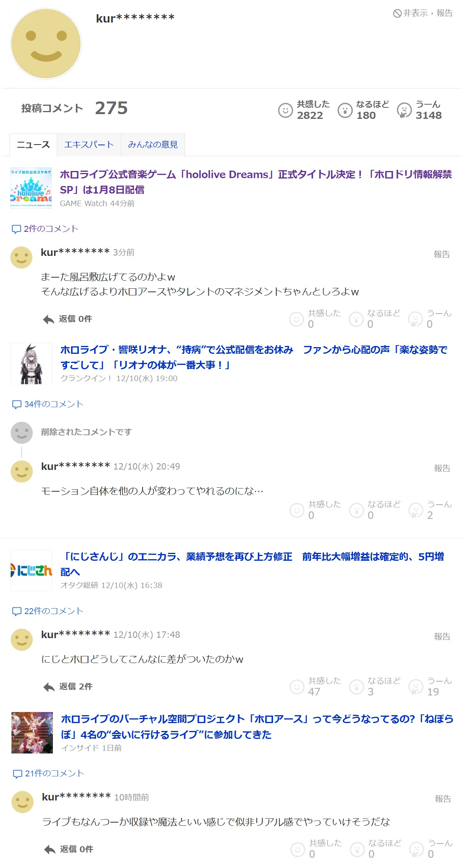The image size is (463, 868).
Task: Open the にじさんじ article thumbnail
Action: pyautogui.click(x=31, y=570)
